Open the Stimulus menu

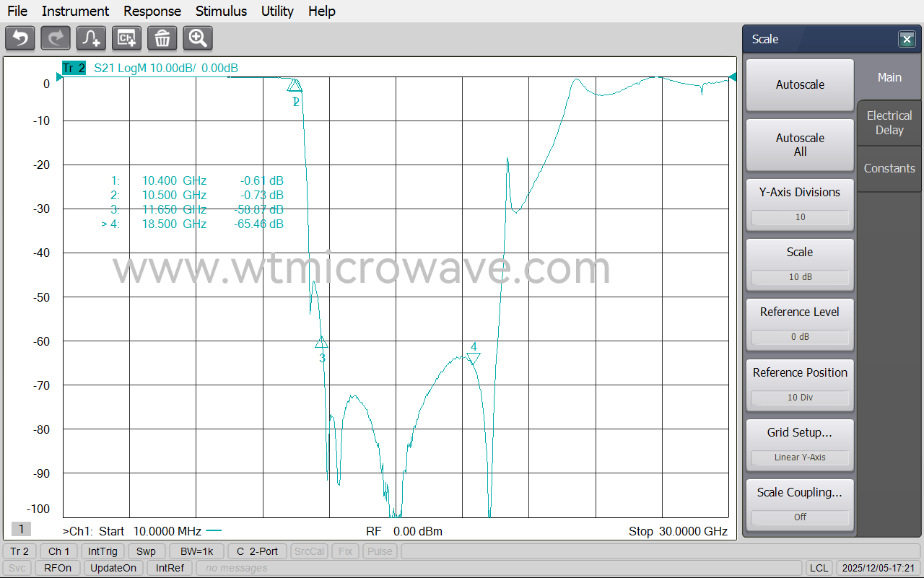221,11
